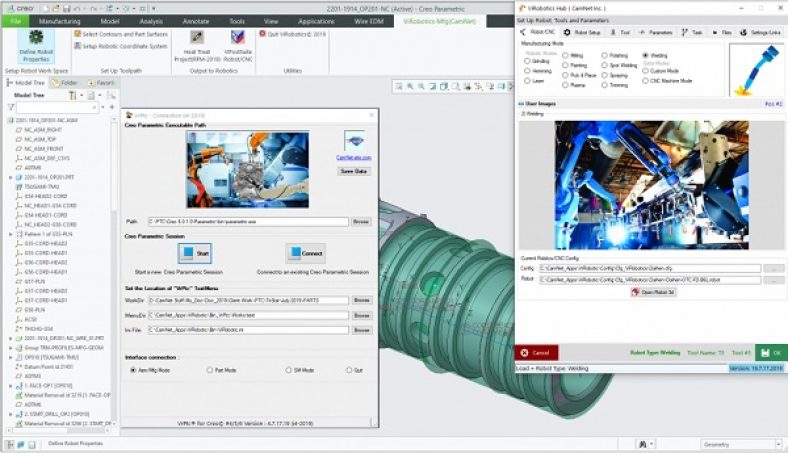Select the SM Mode radio in VrPtc dialog
The height and width of the screenshot is (453, 788).
pos(288,370)
